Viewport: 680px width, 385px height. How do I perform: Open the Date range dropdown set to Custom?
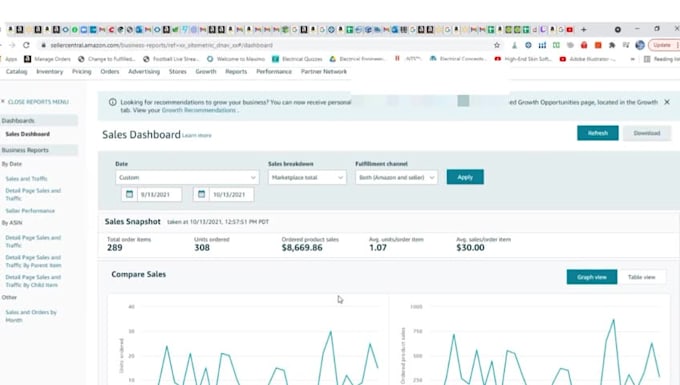pyautogui.click(x=187, y=177)
